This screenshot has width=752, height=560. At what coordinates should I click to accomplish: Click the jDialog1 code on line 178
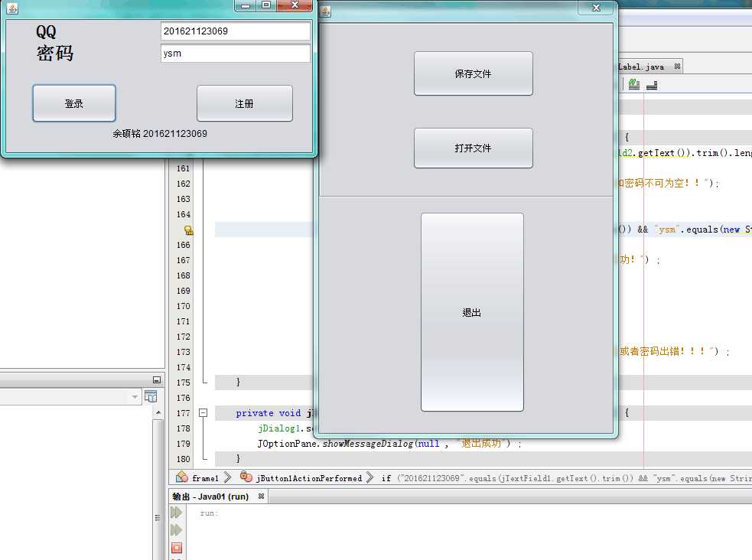(281, 428)
